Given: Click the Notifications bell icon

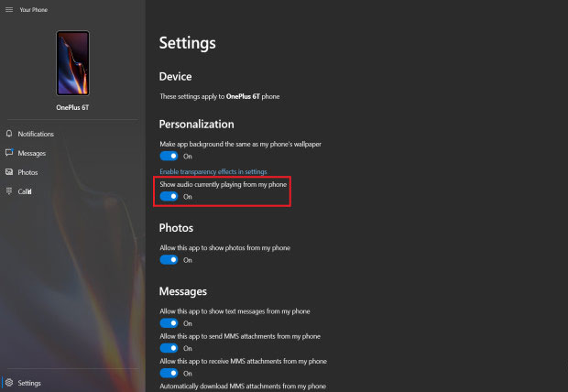Looking at the screenshot, I should point(9,134).
